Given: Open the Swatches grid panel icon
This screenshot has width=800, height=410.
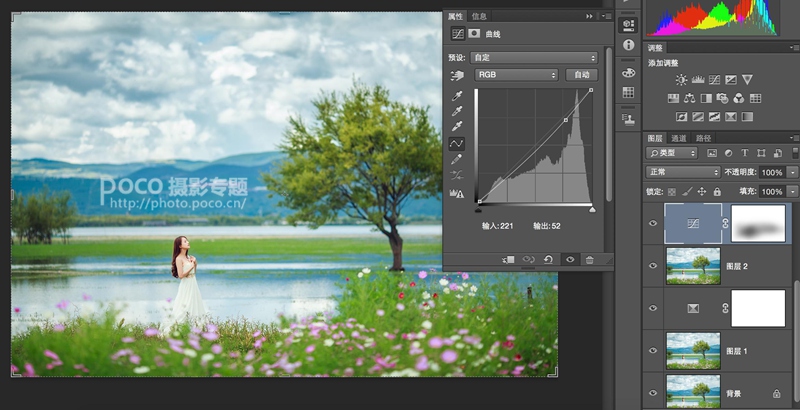Looking at the screenshot, I should pos(628,92).
